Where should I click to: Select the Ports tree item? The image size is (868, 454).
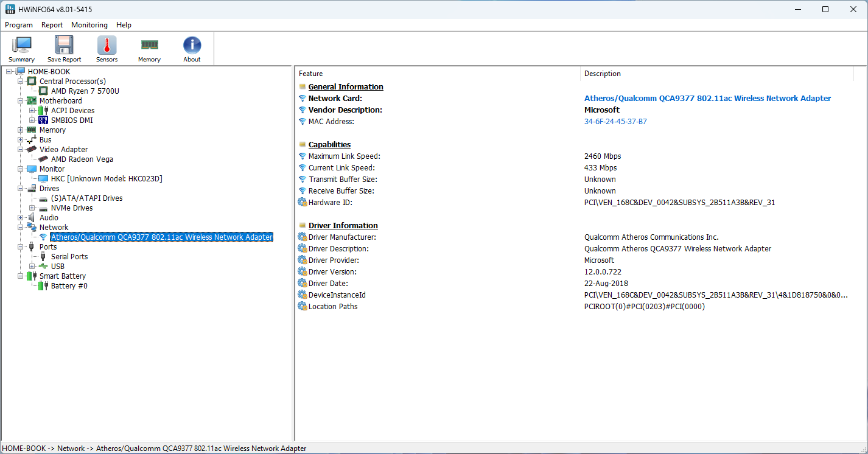[48, 247]
